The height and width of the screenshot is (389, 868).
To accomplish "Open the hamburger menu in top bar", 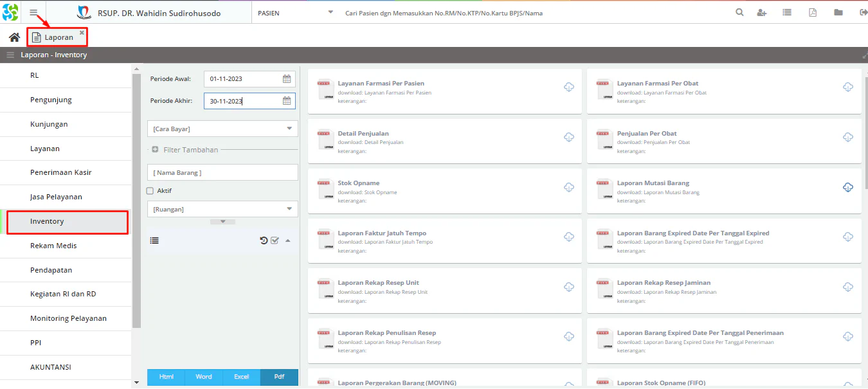I will (33, 12).
